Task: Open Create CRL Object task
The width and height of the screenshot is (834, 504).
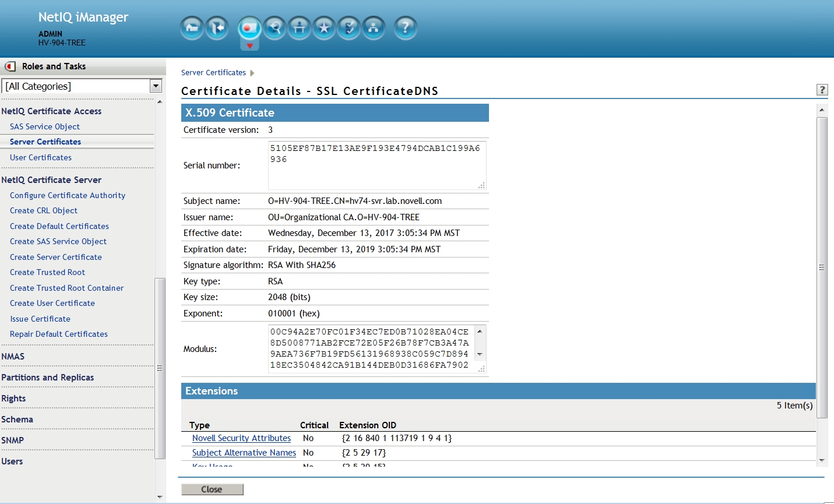Action: (44, 211)
